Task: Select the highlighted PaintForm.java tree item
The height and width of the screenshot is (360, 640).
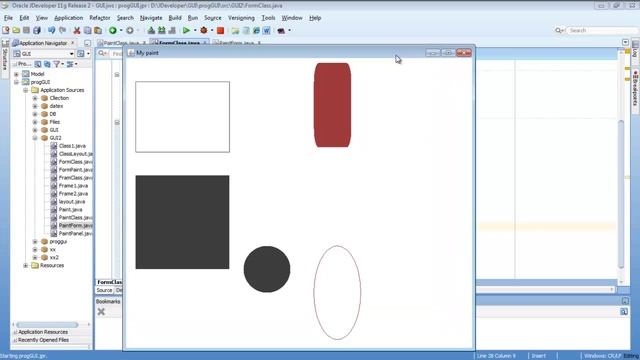Action: click(76, 226)
